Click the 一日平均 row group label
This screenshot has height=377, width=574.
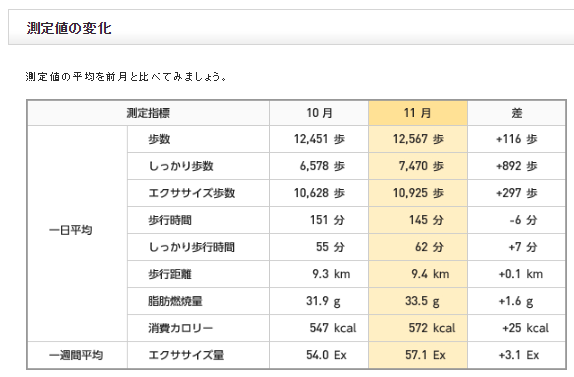[70, 230]
